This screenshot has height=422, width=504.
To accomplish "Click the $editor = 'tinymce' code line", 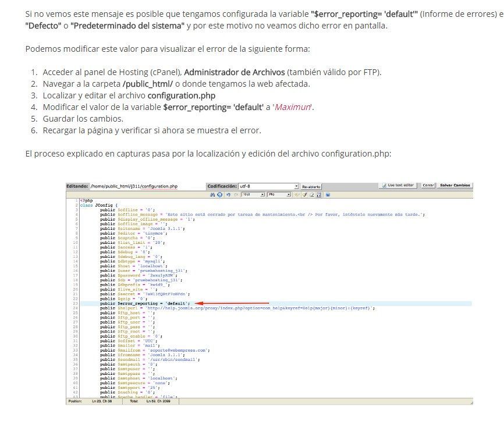I will pos(133,233).
